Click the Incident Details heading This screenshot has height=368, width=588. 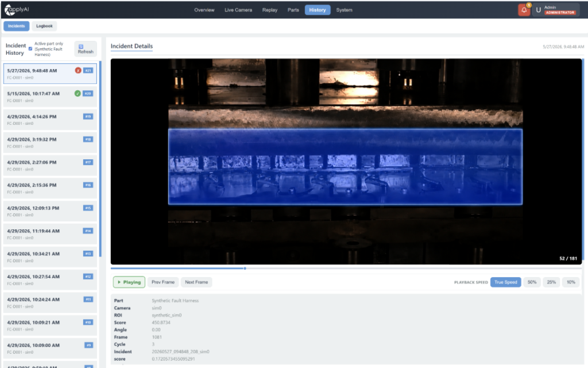pos(131,46)
